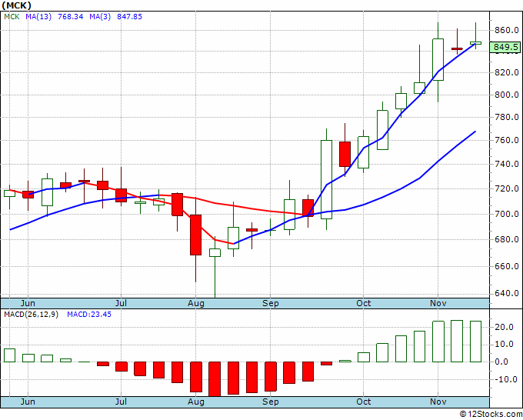Open the ©12Stocks.com credit link
Screen dimensions: 523x420
[x=491, y=414]
